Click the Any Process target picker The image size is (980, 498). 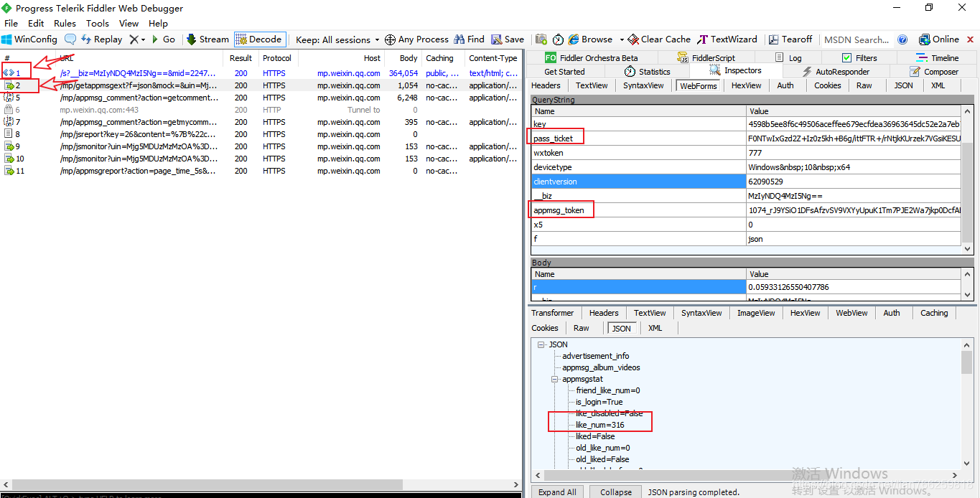[416, 39]
